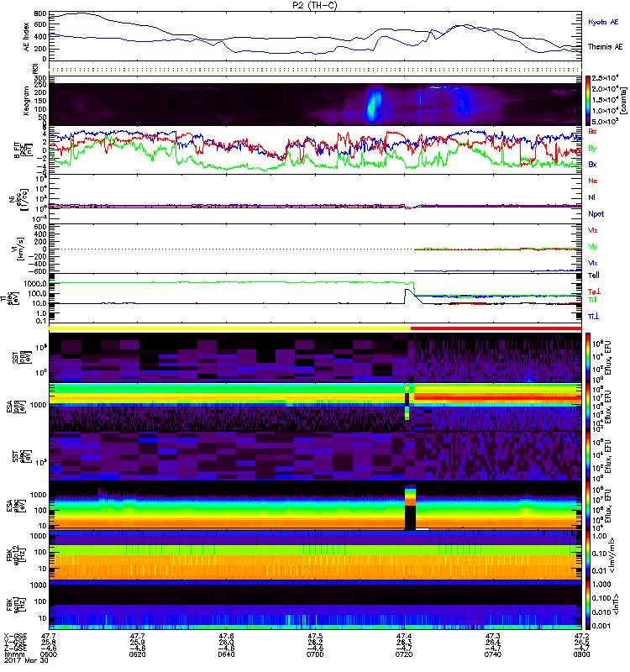Viewport: 630px width, 672px height.
Task: Select the black Ni density legend label
Action: tap(591, 197)
